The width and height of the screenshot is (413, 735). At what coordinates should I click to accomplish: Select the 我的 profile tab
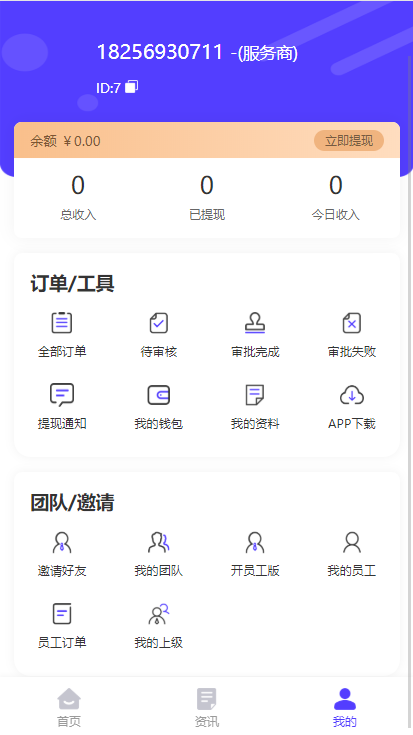click(x=345, y=708)
